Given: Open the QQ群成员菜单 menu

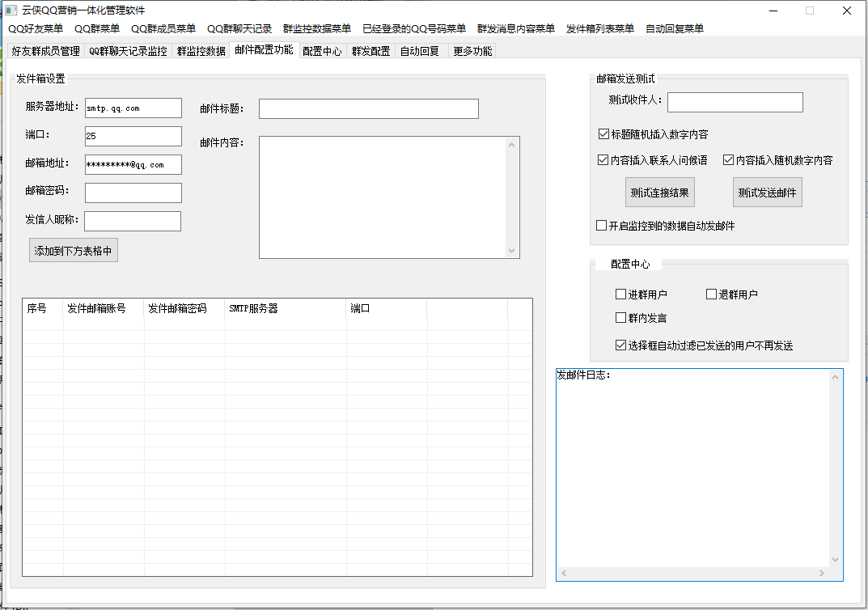Looking at the screenshot, I should tap(163, 29).
